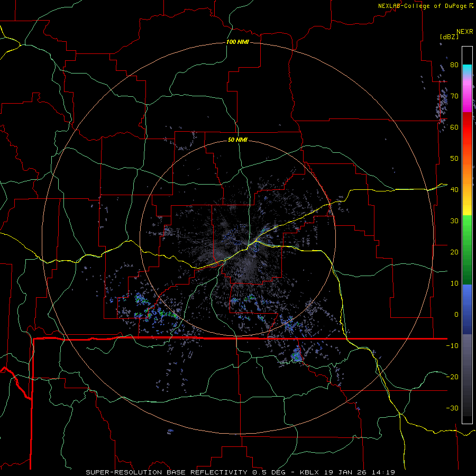The image size is (476, 476).
Task: Click the green segment of reflectivity color bar
Action: (467, 250)
